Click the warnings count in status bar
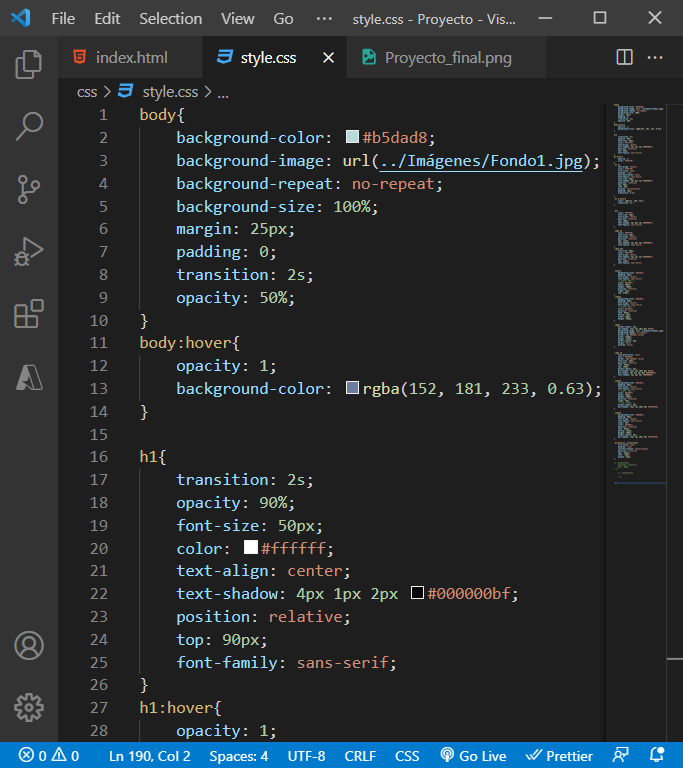 (66, 756)
